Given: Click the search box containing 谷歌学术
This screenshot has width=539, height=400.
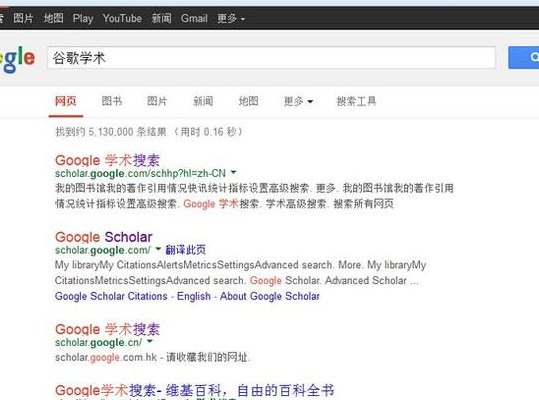Looking at the screenshot, I should pyautogui.click(x=271, y=58).
